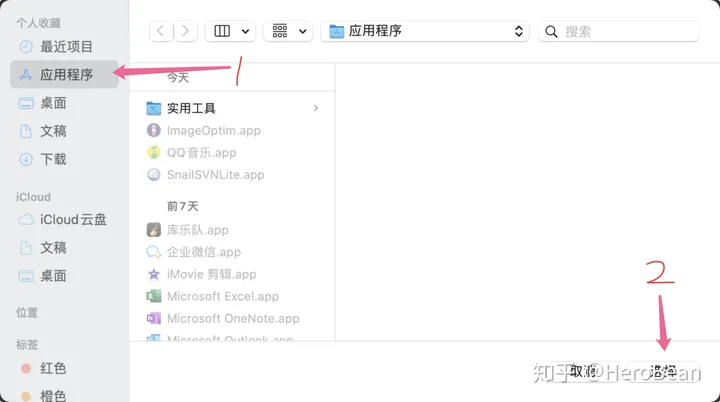Select iMovie 剪辑.app in the list
This screenshot has width=720, height=402.
pyautogui.click(x=232, y=274)
